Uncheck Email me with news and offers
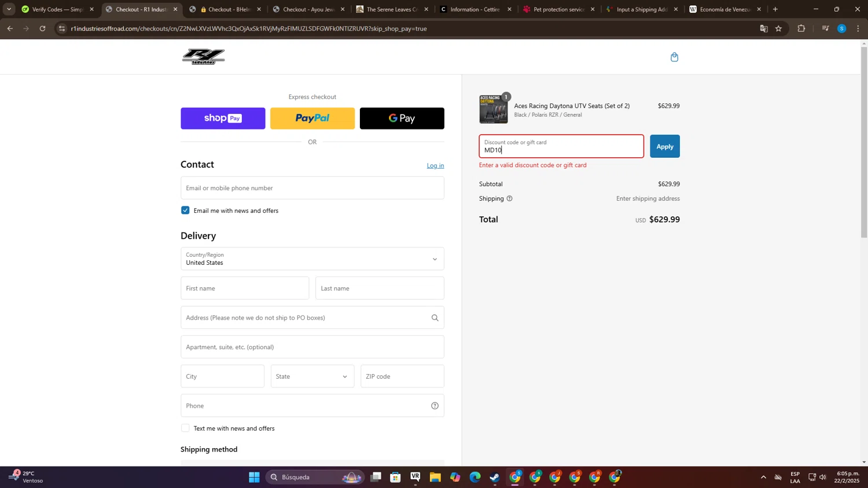 pyautogui.click(x=185, y=210)
